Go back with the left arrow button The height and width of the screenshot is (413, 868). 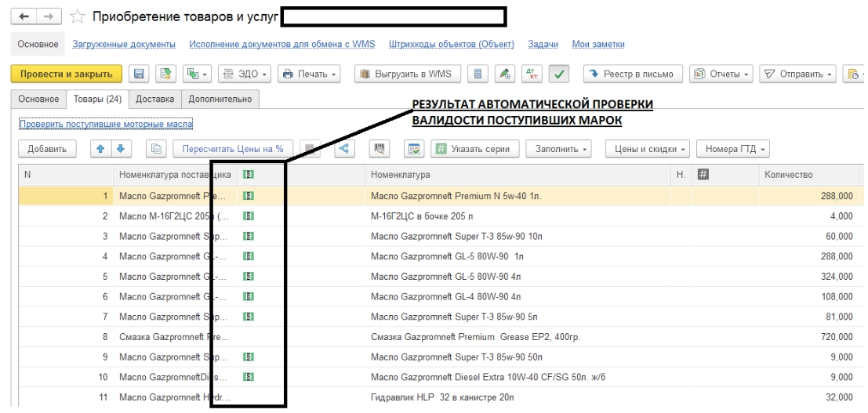click(24, 16)
